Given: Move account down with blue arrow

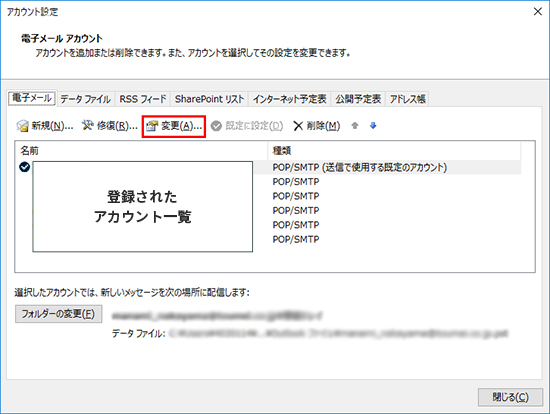Looking at the screenshot, I should [373, 126].
